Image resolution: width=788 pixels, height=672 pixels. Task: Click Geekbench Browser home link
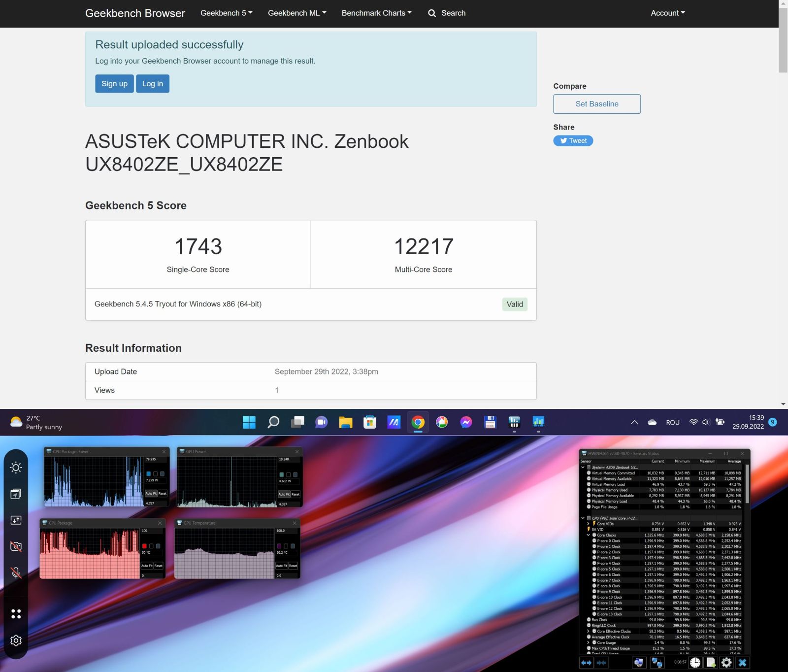coord(135,13)
